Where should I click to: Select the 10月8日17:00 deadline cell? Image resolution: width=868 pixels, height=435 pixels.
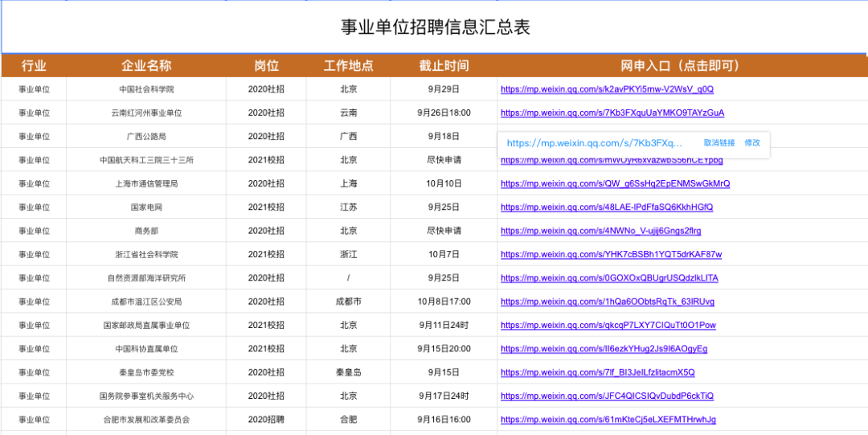click(444, 302)
